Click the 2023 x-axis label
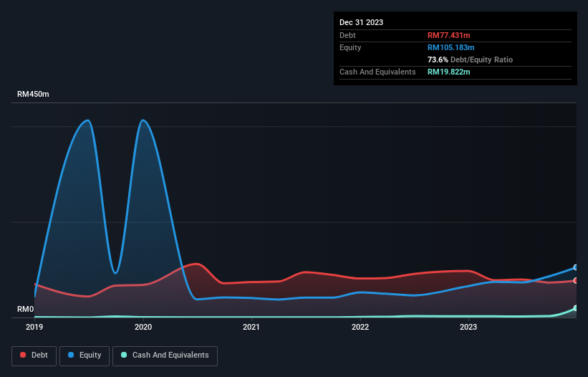This screenshot has height=377, width=588. 468,327
